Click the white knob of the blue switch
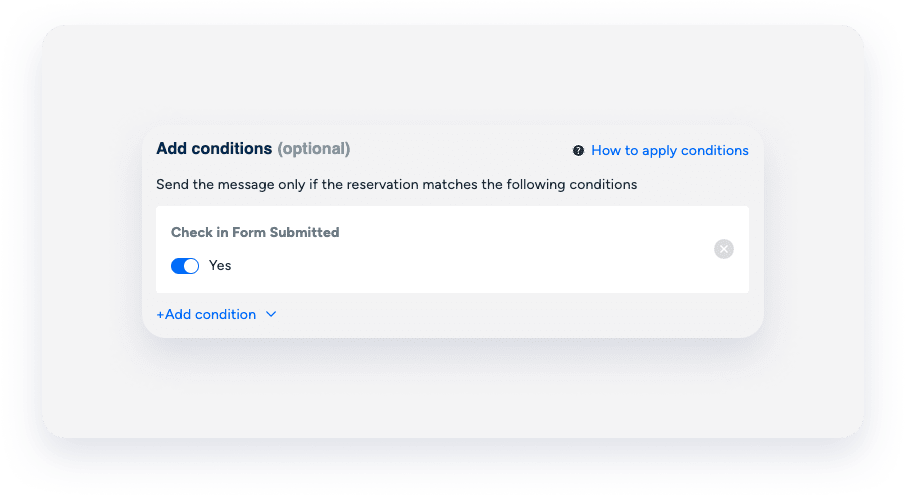Viewport: 906px width, 497px height. tap(192, 265)
